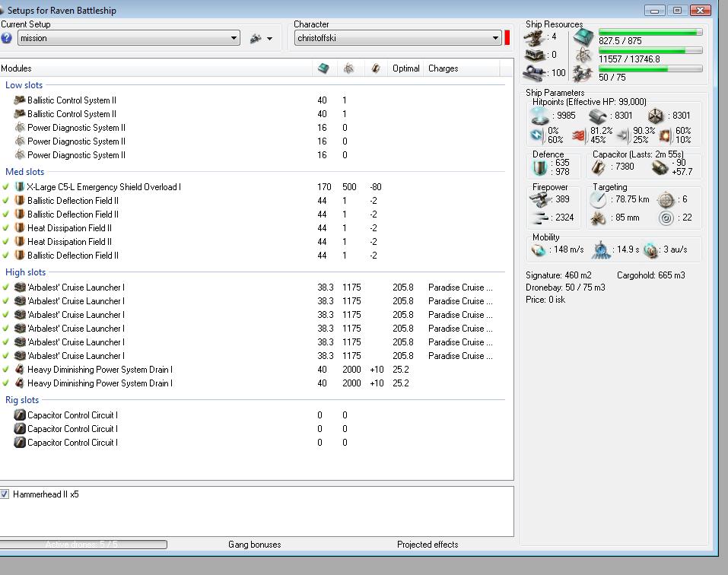The width and height of the screenshot is (728, 575).
Task: Open the Character dropdown showing christoffski
Action: coord(496,38)
